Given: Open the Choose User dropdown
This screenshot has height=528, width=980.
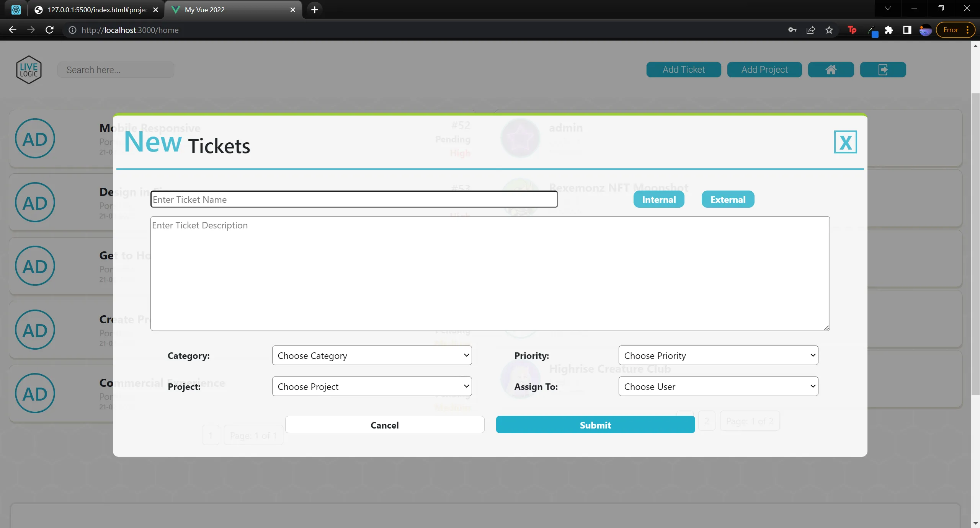Looking at the screenshot, I should coord(718,386).
